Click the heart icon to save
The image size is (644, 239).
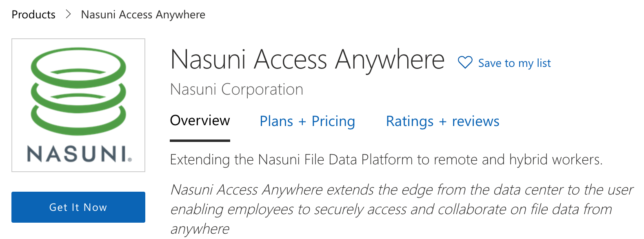(465, 63)
